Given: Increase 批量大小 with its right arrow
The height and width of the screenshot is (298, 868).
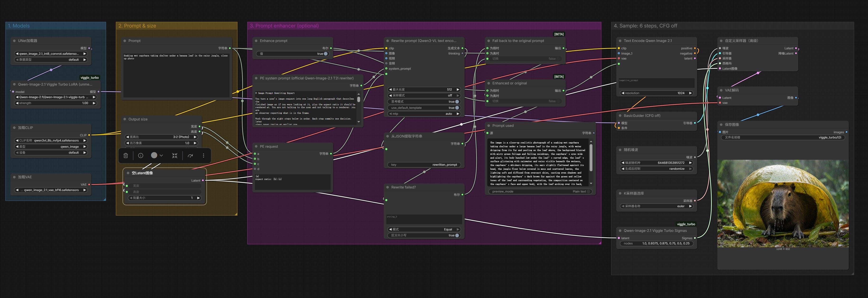Looking at the screenshot, I should tap(198, 198).
